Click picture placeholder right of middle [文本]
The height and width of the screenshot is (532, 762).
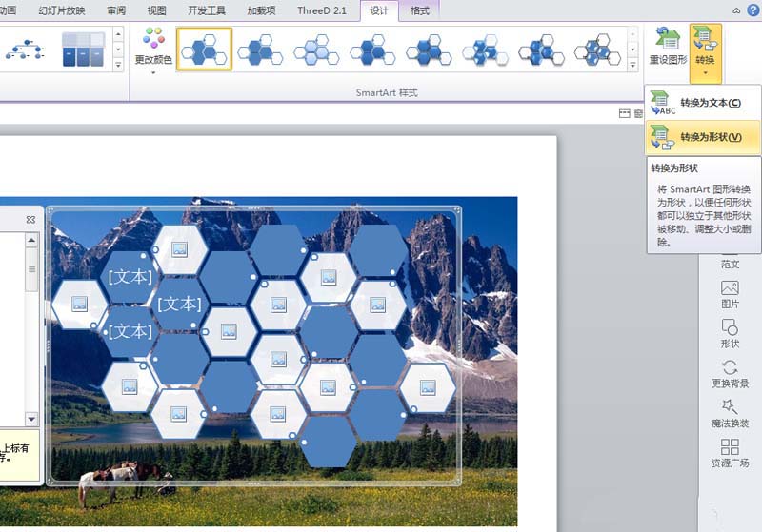click(229, 332)
